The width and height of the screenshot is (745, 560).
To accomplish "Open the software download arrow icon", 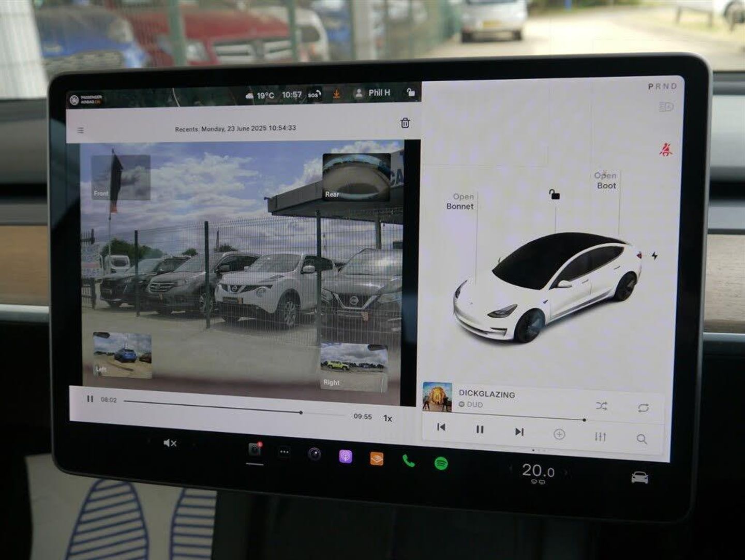I will (x=336, y=94).
